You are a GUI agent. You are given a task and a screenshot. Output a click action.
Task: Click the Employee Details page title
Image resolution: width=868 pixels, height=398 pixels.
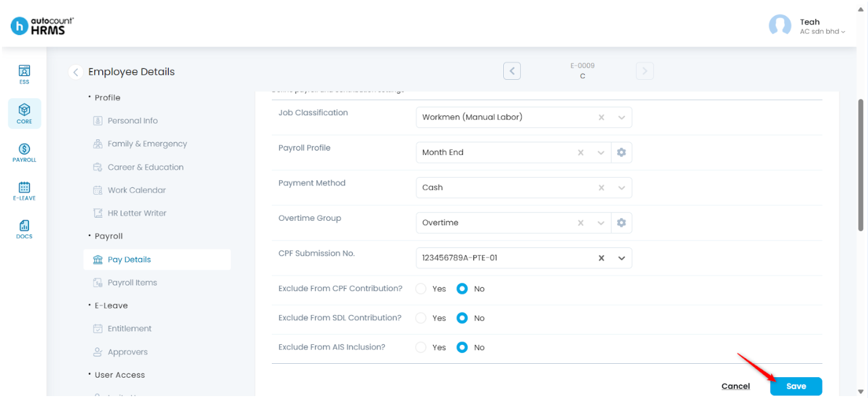click(131, 72)
